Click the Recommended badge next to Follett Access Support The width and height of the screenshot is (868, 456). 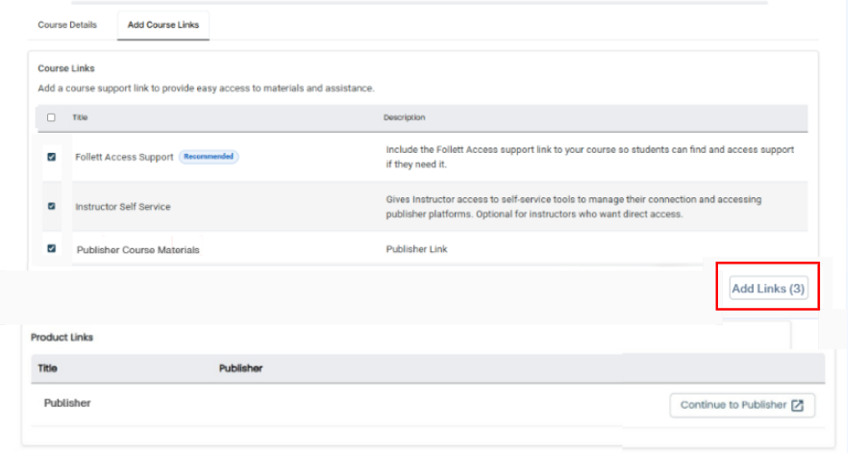click(x=209, y=157)
